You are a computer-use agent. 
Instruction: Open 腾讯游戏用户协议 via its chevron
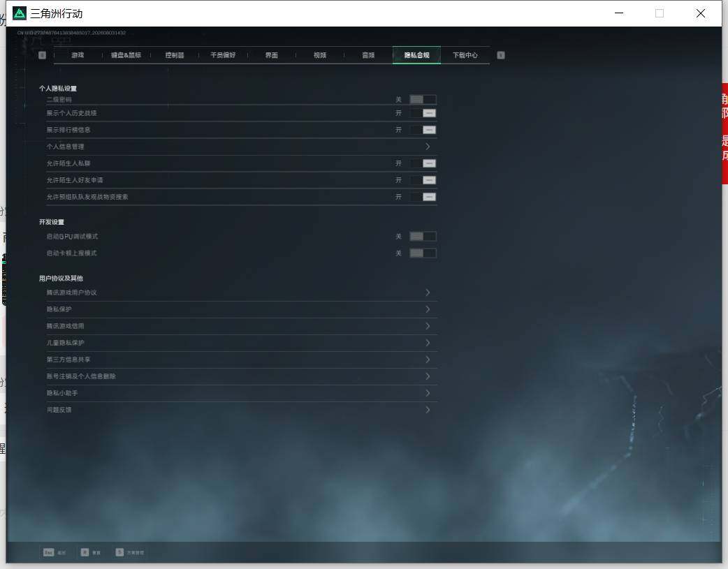tap(428, 293)
